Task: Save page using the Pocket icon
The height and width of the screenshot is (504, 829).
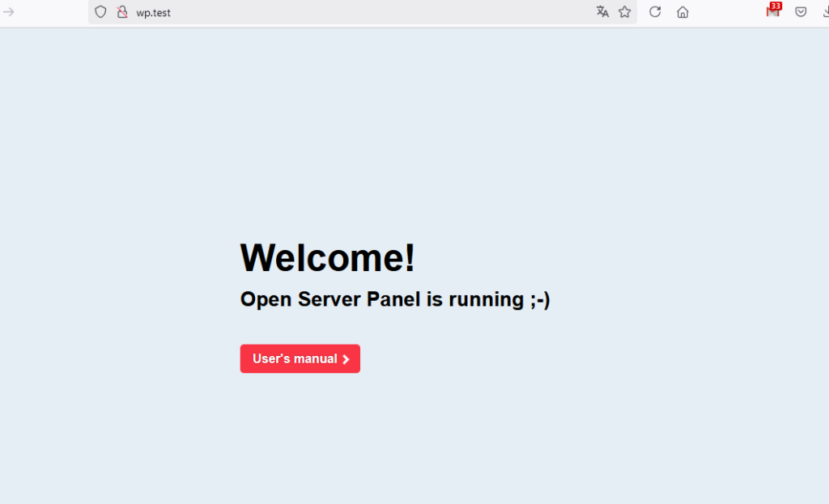Action: point(801,12)
